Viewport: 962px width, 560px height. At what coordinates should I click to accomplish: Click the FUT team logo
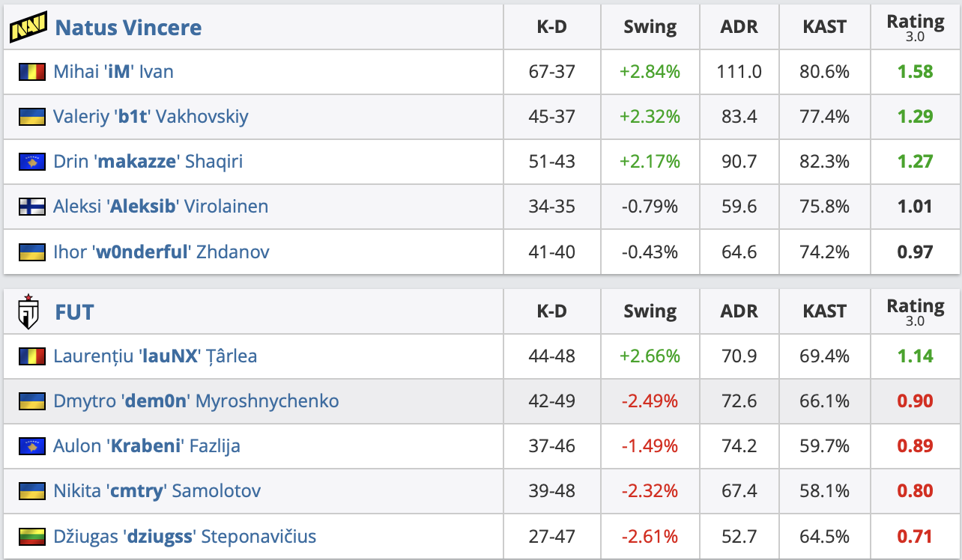coord(28,312)
